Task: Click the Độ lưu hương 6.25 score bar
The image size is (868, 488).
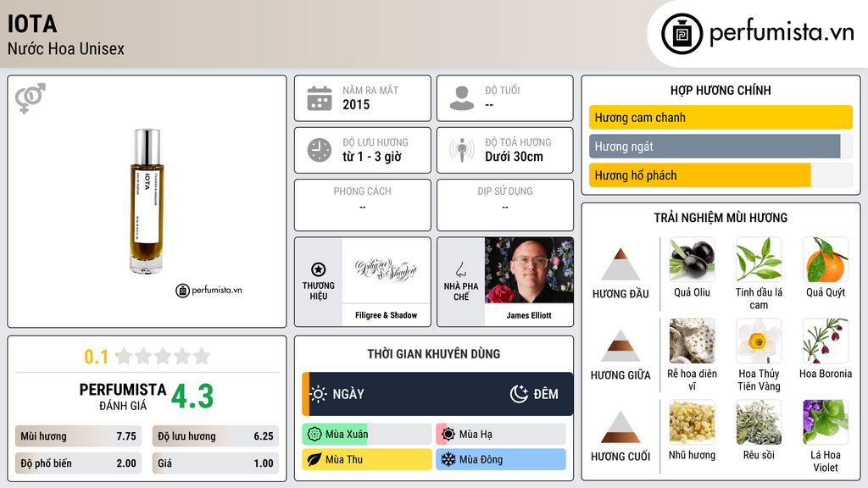Action: pos(215,436)
